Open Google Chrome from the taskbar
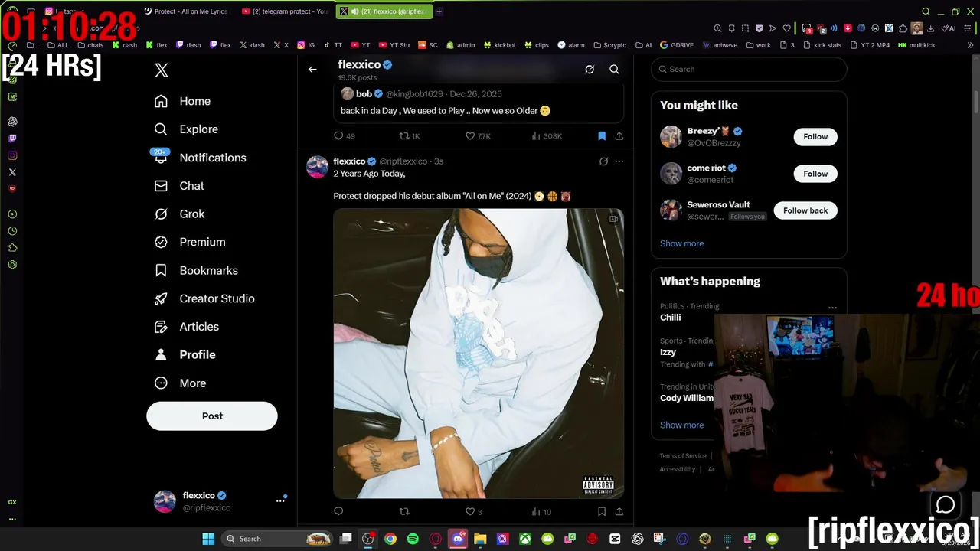Screen dimensions: 980x551 [x=390, y=539]
